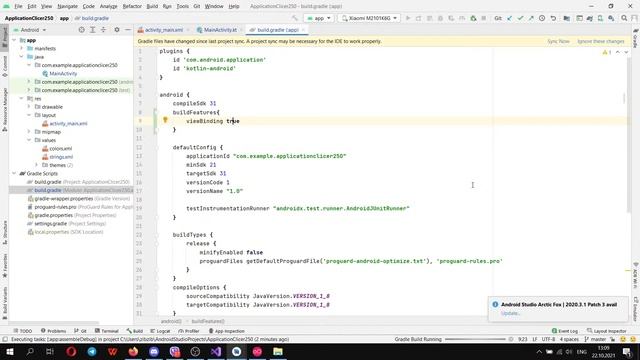
Task: Expand the manifests folder
Action: (x=22, y=48)
